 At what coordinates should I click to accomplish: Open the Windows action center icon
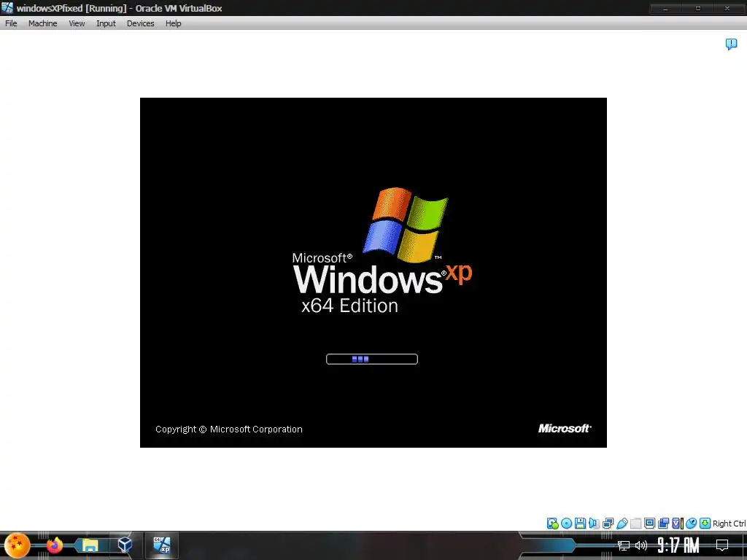[x=722, y=545]
